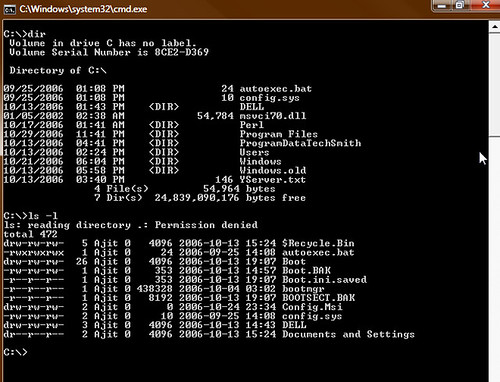The height and width of the screenshot is (382, 500).
Task: Click the date 2006-10-24 for Config.Msi
Action: coord(209,307)
